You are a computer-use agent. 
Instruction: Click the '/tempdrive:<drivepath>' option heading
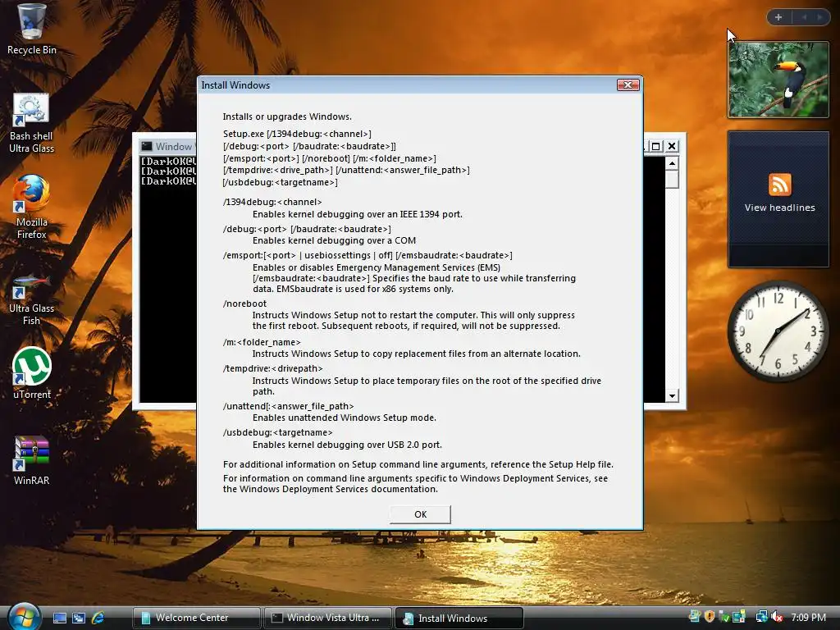click(x=272, y=368)
